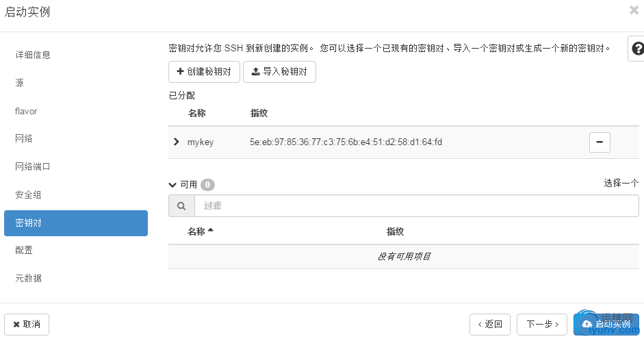Click the 创建秘钥对 button

click(x=204, y=71)
